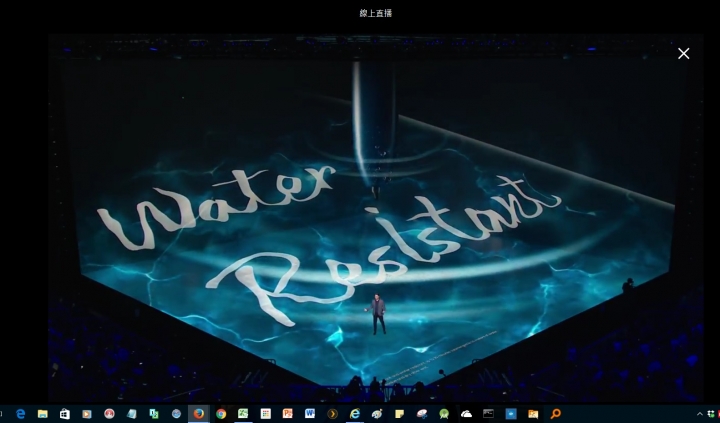Open Microsoft Edge from the taskbar
The width and height of the screenshot is (720, 423).
[x=21, y=414]
